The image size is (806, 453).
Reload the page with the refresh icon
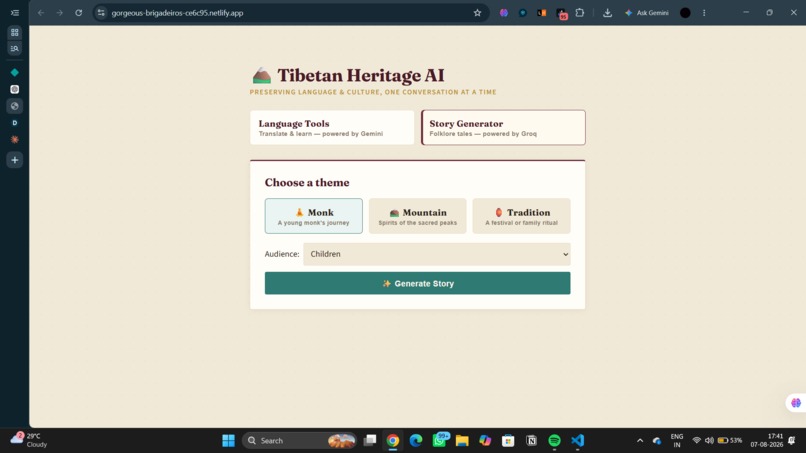click(x=79, y=13)
